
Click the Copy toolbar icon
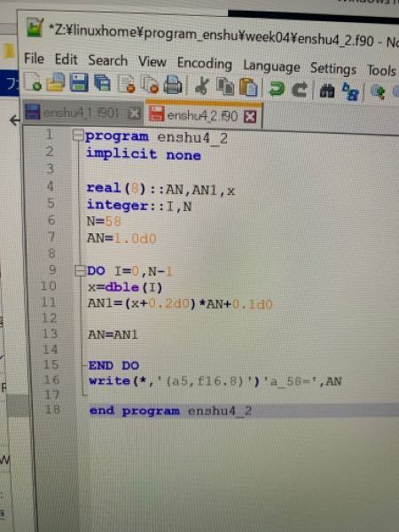[x=225, y=86]
